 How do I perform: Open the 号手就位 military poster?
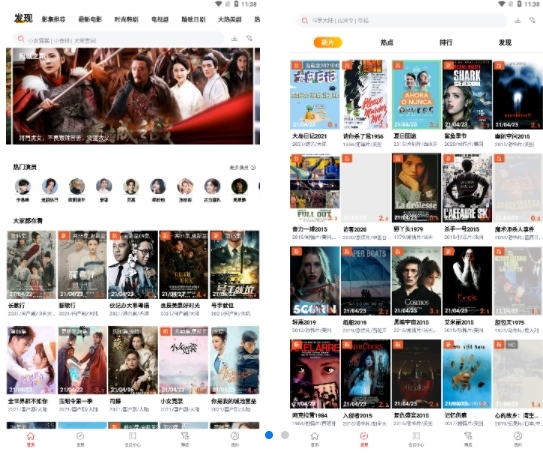tap(235, 265)
